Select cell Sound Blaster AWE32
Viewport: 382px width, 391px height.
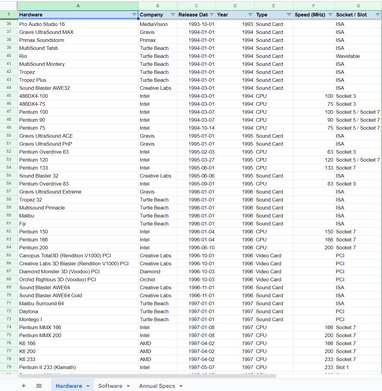coord(78,88)
